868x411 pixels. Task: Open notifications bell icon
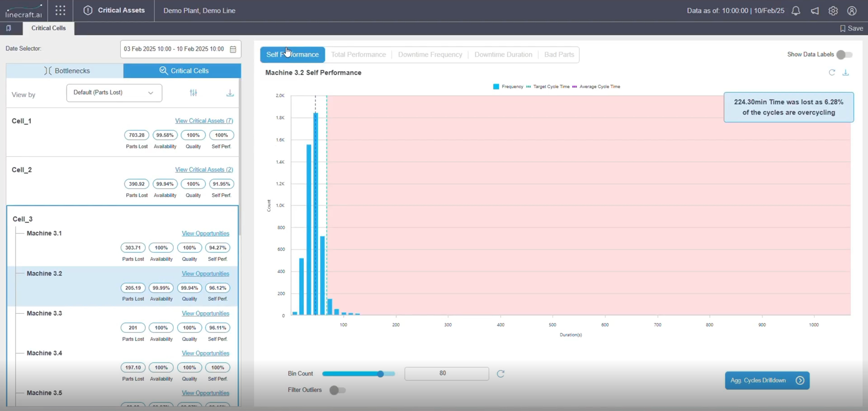point(796,11)
